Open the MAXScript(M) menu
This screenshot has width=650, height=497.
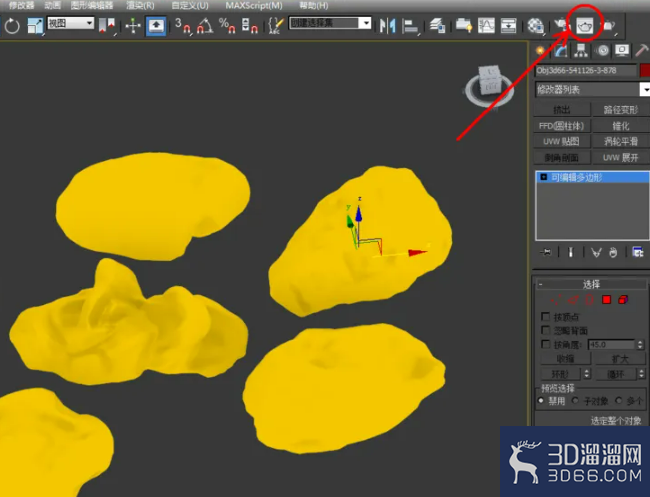254,5
